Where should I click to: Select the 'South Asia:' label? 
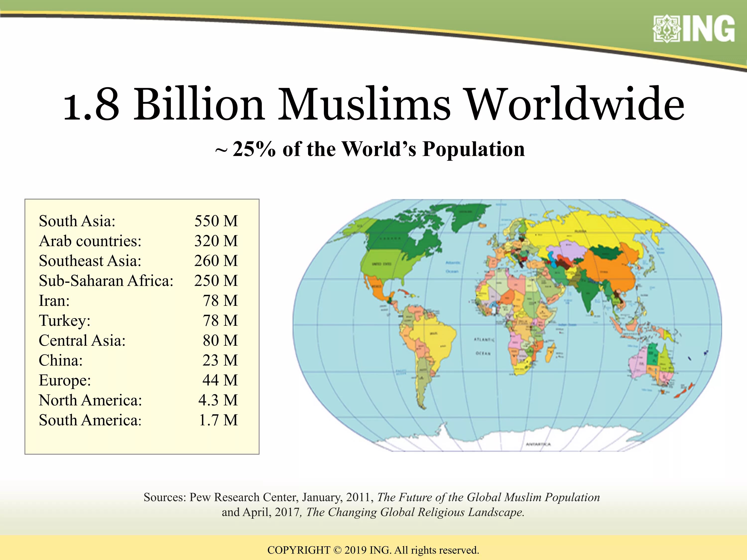[77, 221]
